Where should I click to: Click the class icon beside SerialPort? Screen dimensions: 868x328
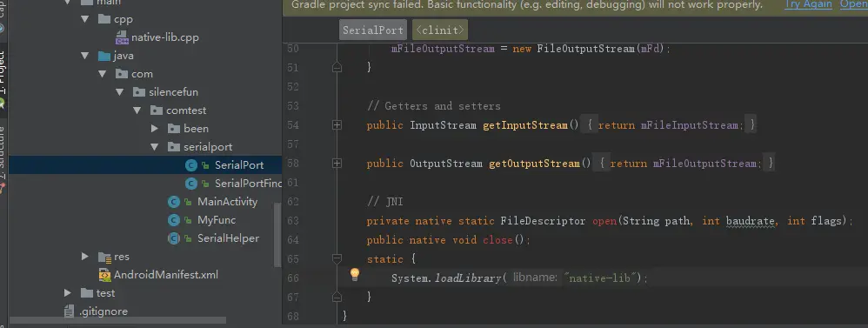click(191, 165)
